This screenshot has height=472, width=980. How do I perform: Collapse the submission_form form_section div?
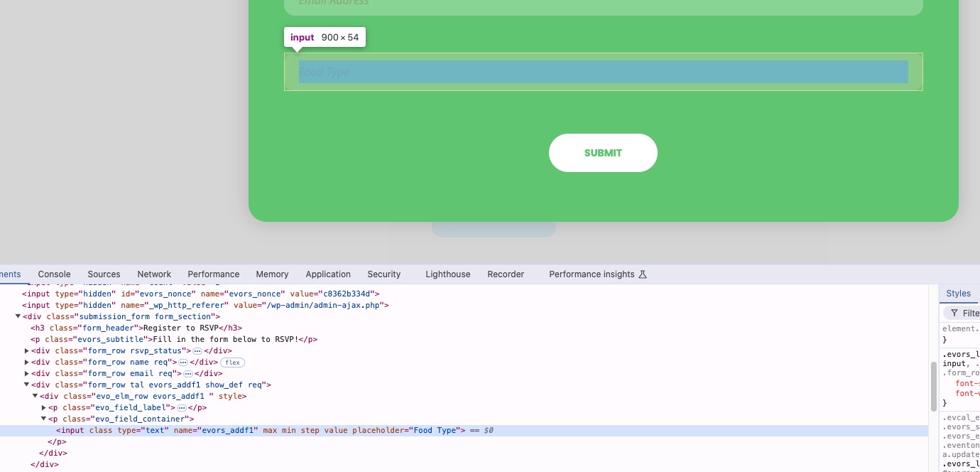tap(18, 316)
